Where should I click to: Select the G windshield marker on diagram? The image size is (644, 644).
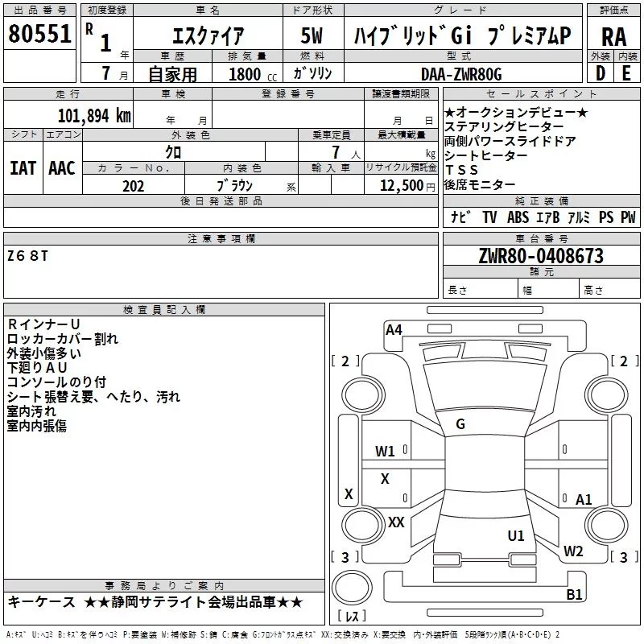pos(460,424)
